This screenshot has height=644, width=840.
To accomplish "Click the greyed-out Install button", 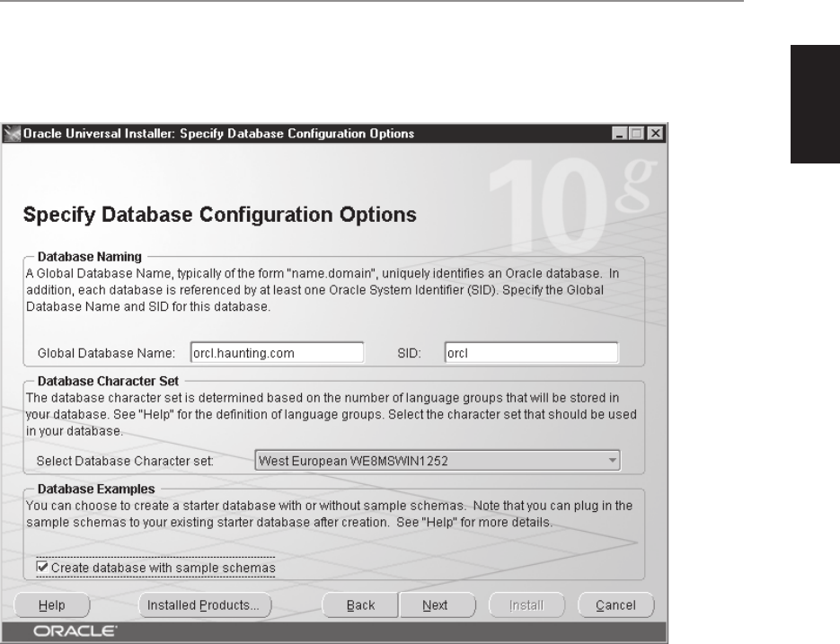I will click(526, 605).
